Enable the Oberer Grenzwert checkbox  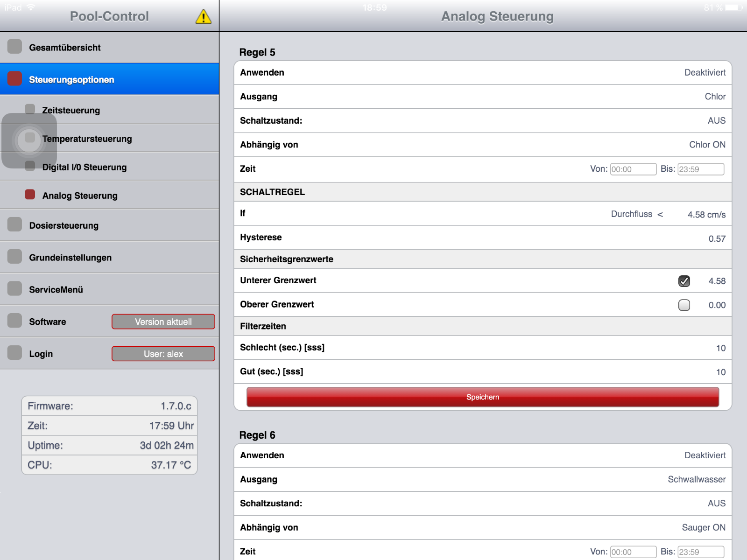tap(684, 305)
